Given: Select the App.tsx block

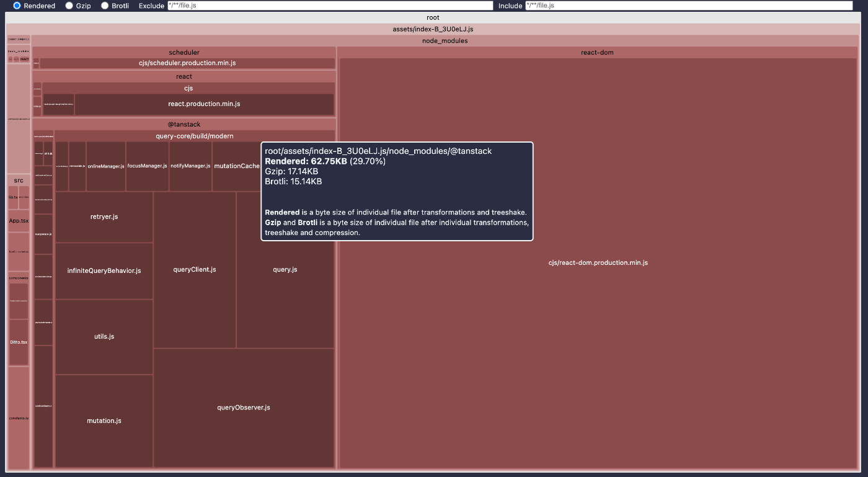Looking at the screenshot, I should [19, 221].
